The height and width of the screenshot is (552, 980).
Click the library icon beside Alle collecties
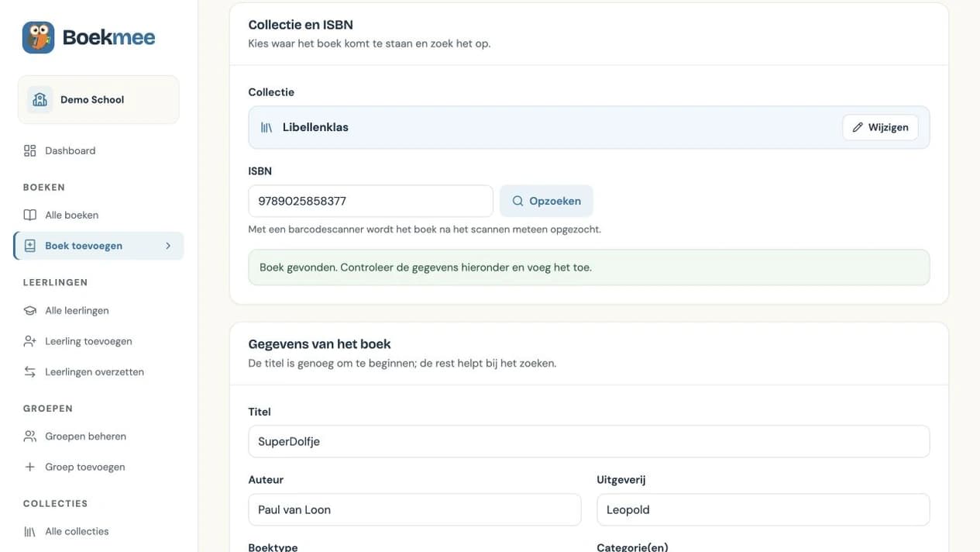tap(30, 532)
